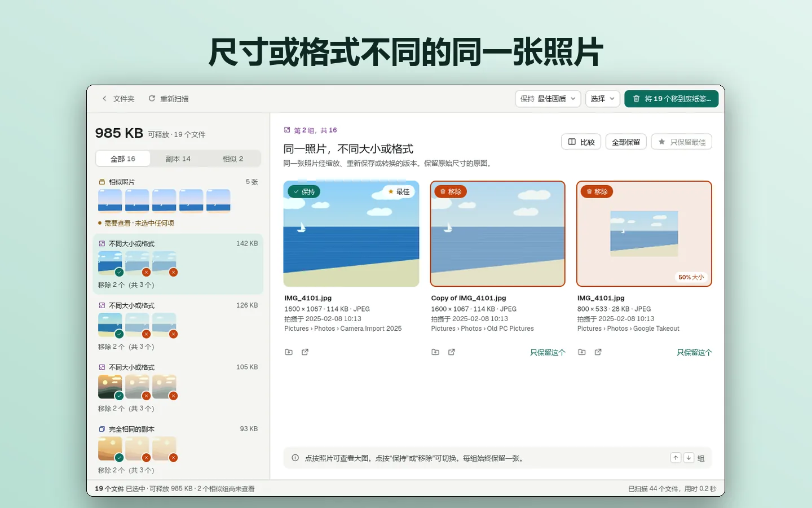The image size is (812, 508).
Task: Go back using the 文件夹 chevron
Action: tap(104, 99)
